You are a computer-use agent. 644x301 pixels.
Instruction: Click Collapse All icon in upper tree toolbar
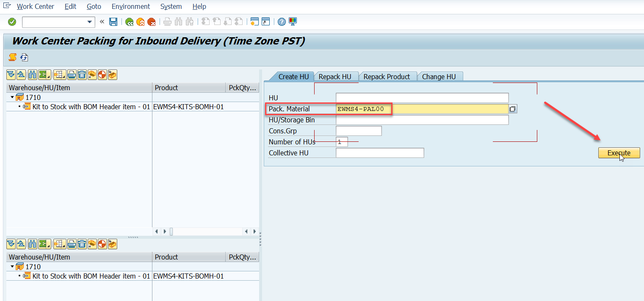21,75
